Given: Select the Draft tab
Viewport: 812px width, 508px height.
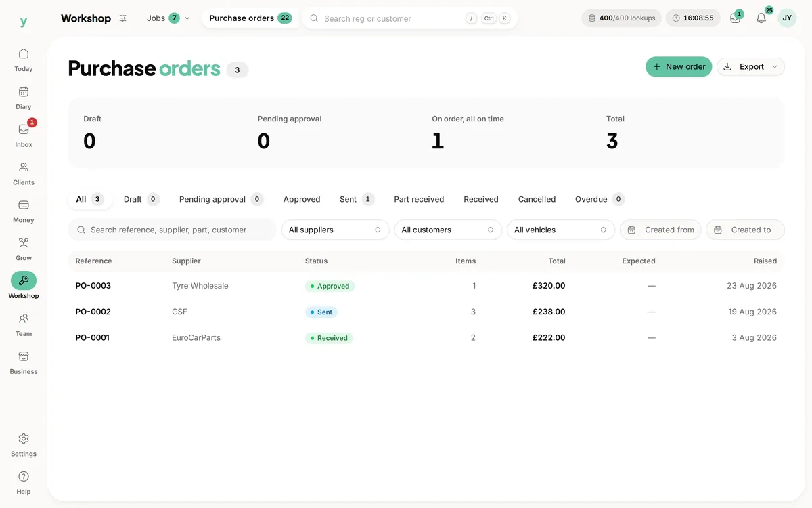Looking at the screenshot, I should tap(141, 199).
